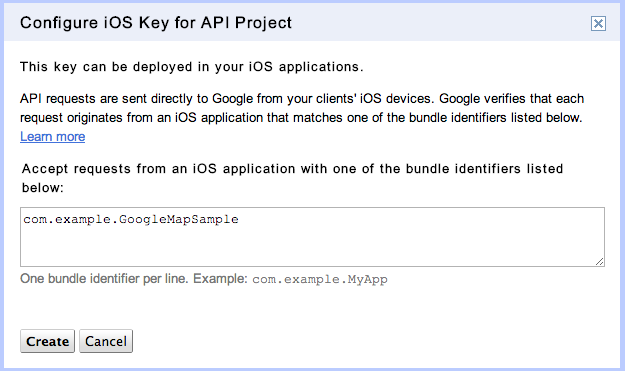Click the 'Accept requests from an iOS application' label
Screen dimensions: 625x371
click(292, 178)
